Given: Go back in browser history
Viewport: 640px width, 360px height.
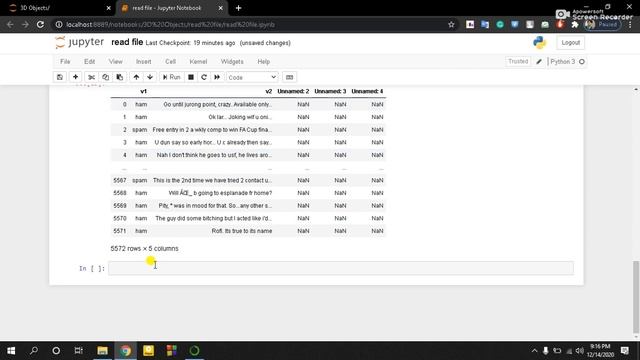Looking at the screenshot, I should click(10, 24).
